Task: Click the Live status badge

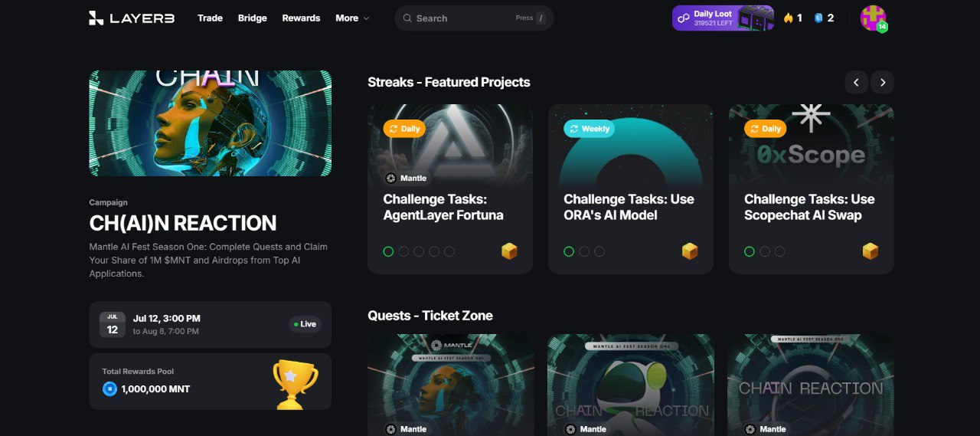Action: pyautogui.click(x=305, y=324)
